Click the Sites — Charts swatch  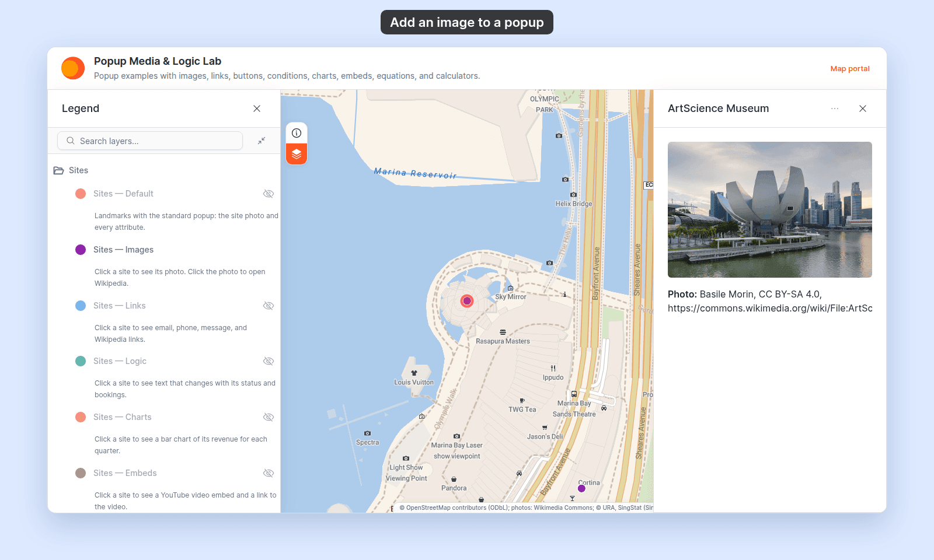click(x=81, y=417)
